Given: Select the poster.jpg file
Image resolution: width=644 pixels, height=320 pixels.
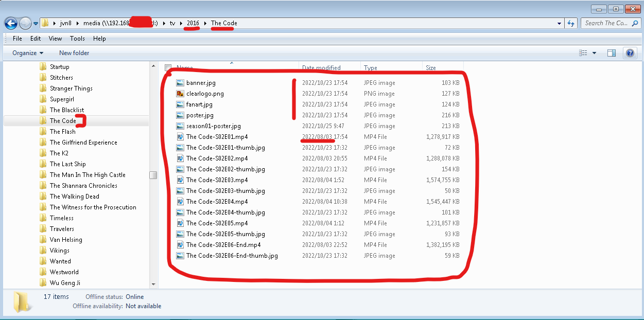Looking at the screenshot, I should point(200,115).
